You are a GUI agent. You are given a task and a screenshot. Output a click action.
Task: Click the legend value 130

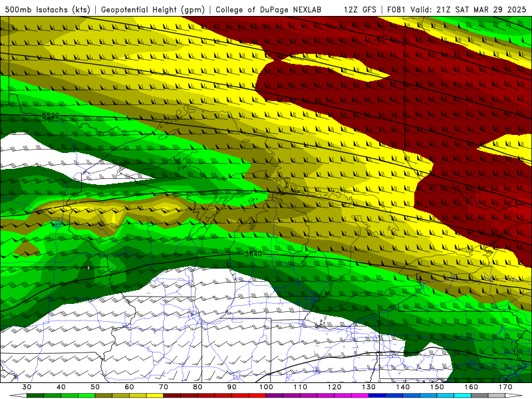tap(369, 387)
